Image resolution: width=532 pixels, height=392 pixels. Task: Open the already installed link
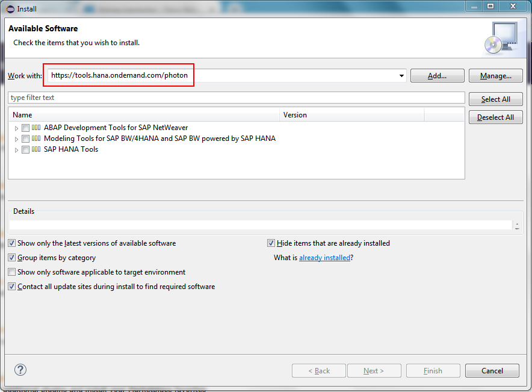click(324, 258)
